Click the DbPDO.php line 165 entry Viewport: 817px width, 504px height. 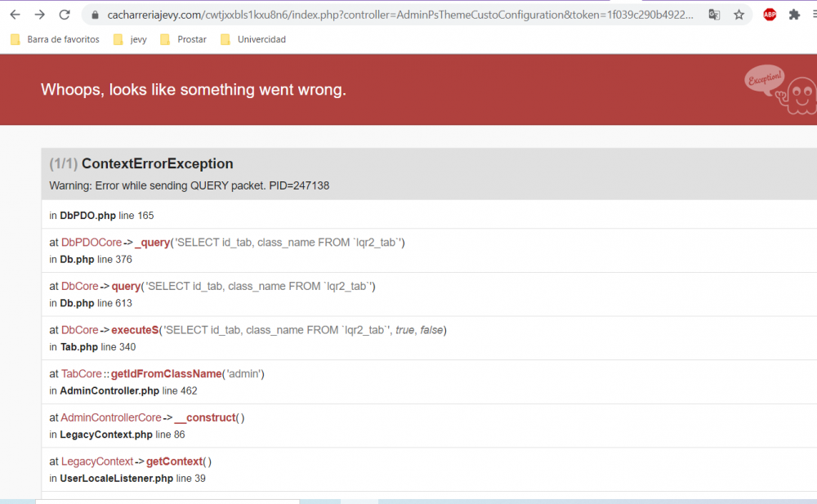point(101,216)
